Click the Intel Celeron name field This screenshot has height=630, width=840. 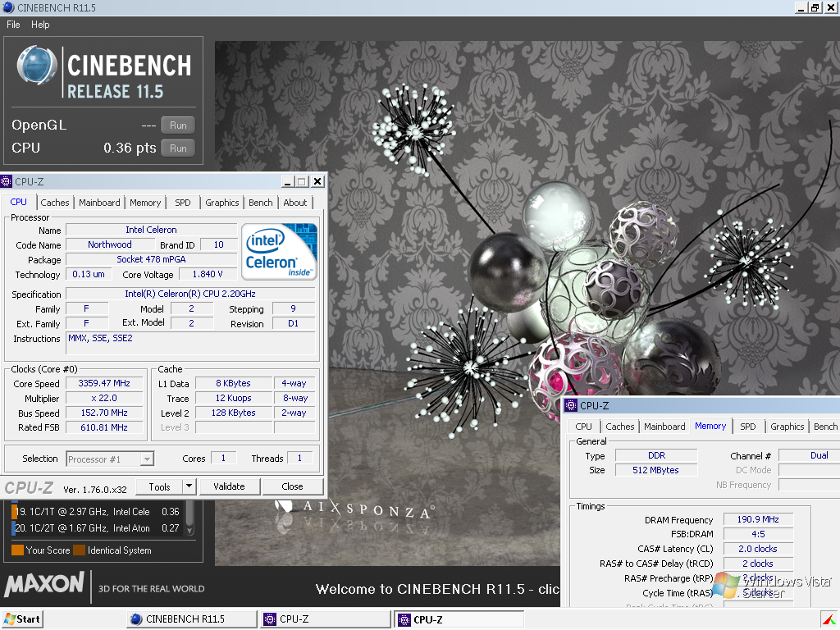click(151, 230)
